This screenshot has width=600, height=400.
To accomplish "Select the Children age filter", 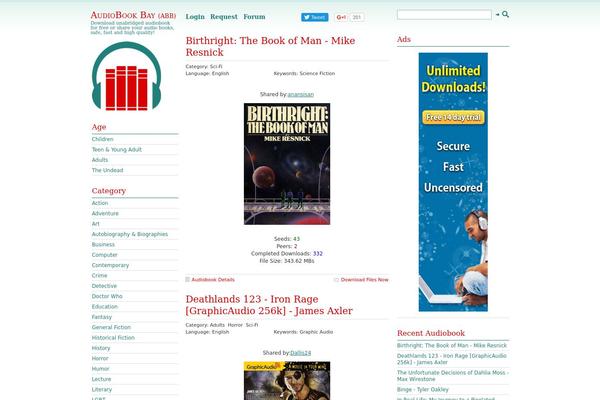I will tap(103, 139).
